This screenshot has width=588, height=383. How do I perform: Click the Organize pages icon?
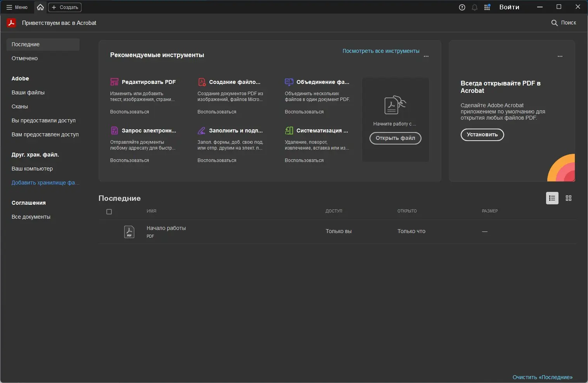pyautogui.click(x=289, y=131)
